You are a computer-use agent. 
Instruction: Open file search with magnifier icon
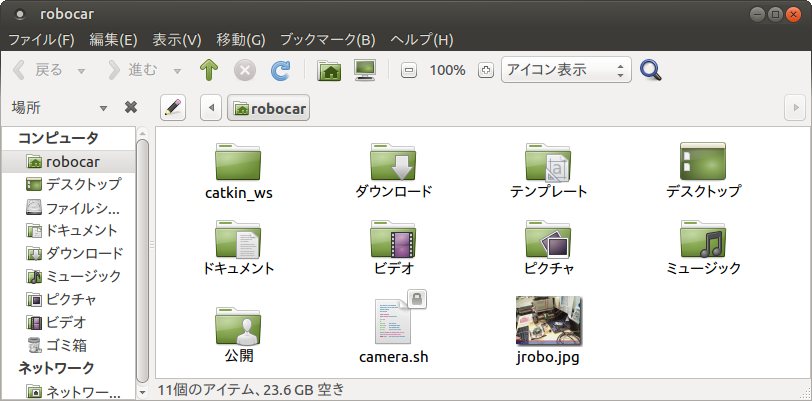(651, 70)
